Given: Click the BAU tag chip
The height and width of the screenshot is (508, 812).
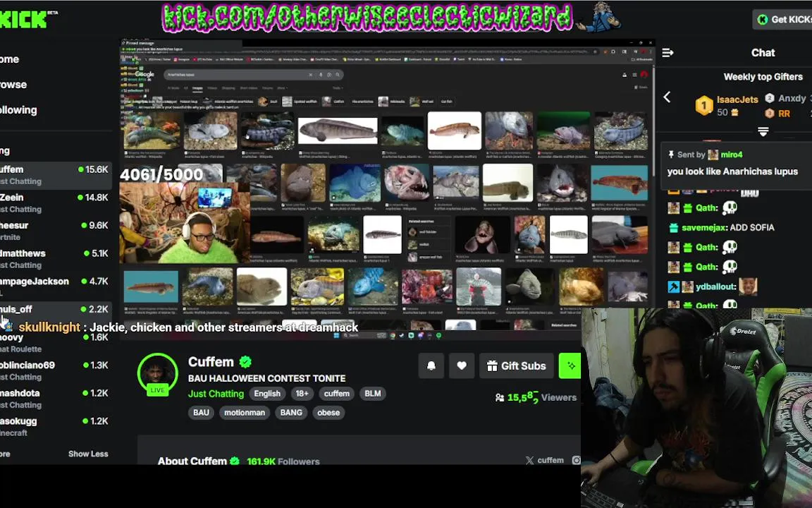Looking at the screenshot, I should coord(201,413).
